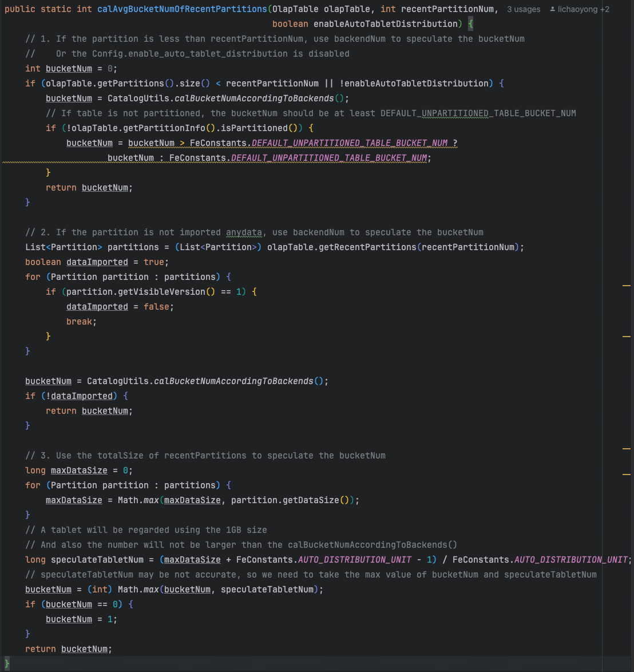Click the 'long maxDataSize = 0;' line
Screen dimensions: 634x672
point(79,471)
